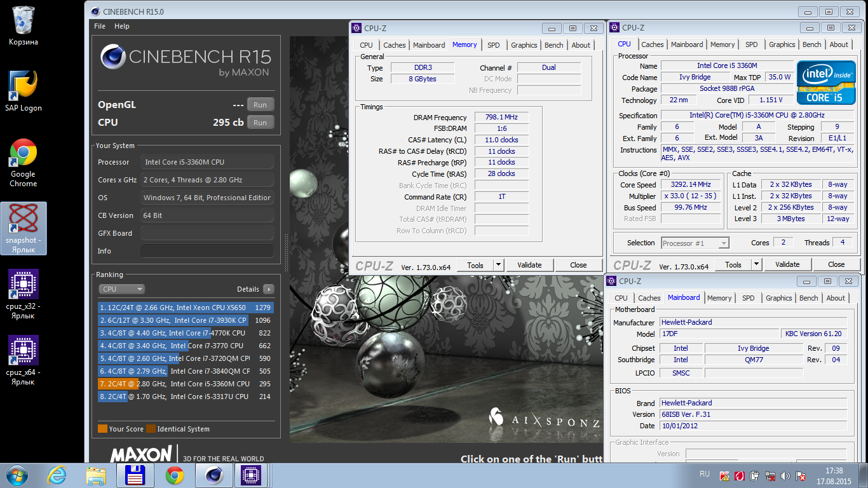The image size is (868, 488).
Task: Activate the Cinebench taskbar button
Action: pyautogui.click(x=214, y=475)
